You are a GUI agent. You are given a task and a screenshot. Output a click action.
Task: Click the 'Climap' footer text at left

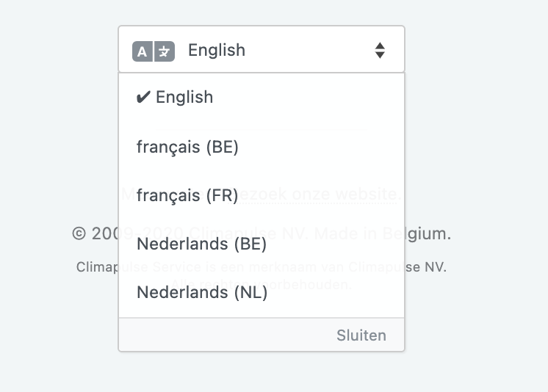(x=97, y=267)
